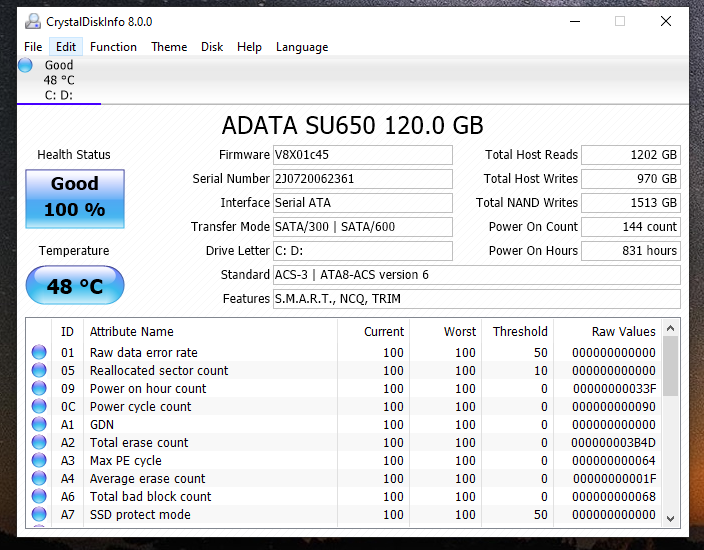Click the Attribute Name column header

pos(132,332)
